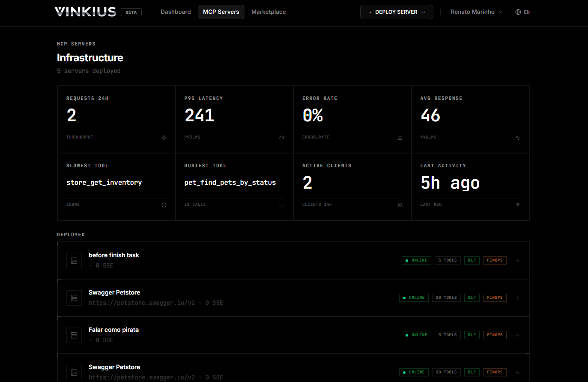Click the Requests 24H card
Image resolution: width=588 pixels, height=382 pixels.
[x=116, y=120]
